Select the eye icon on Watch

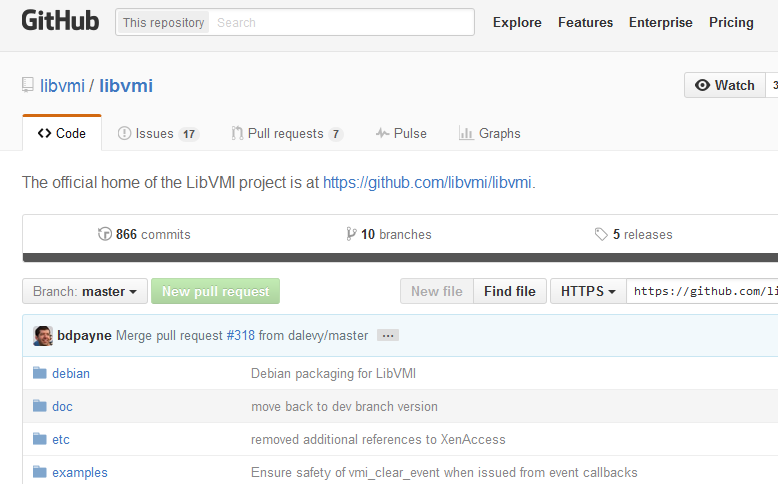[x=702, y=85]
